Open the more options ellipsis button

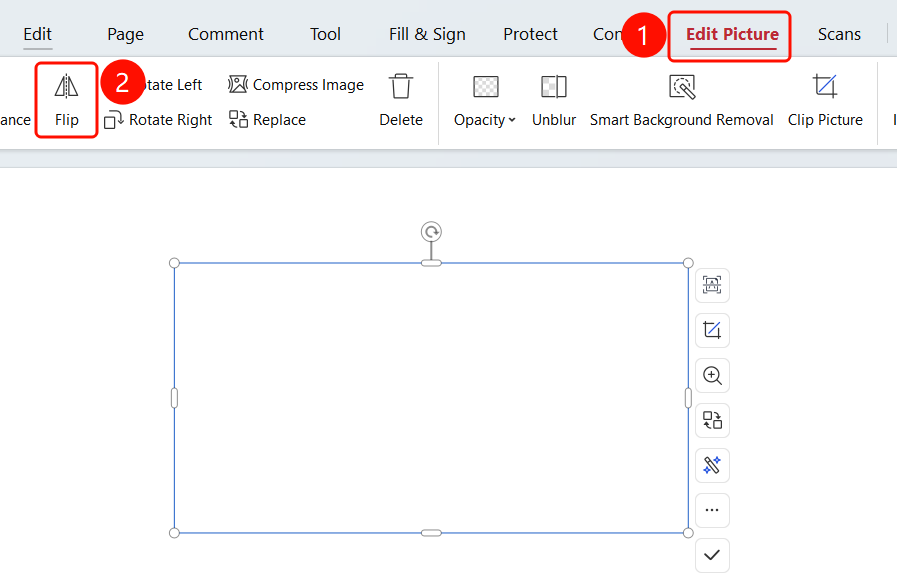[x=712, y=510]
